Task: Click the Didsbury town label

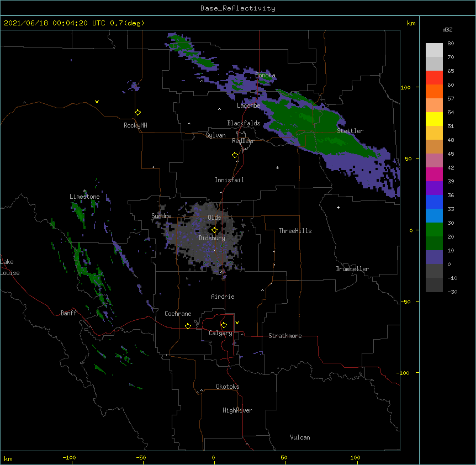Action: tap(212, 238)
